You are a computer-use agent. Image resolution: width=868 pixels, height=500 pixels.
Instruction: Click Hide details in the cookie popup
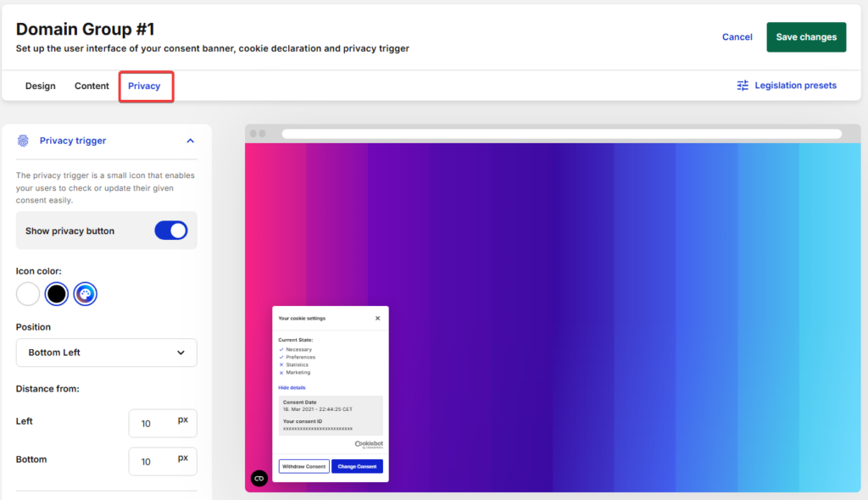pyautogui.click(x=292, y=387)
